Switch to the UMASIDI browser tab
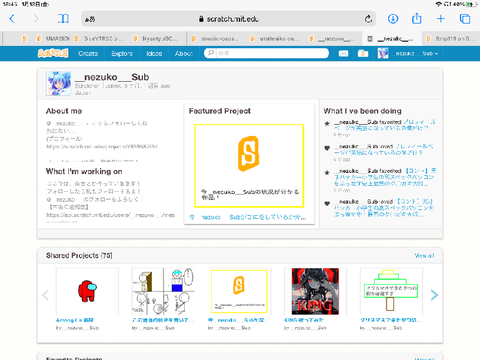Image resolution: width=480 pixels, height=360 pixels. tap(53, 39)
